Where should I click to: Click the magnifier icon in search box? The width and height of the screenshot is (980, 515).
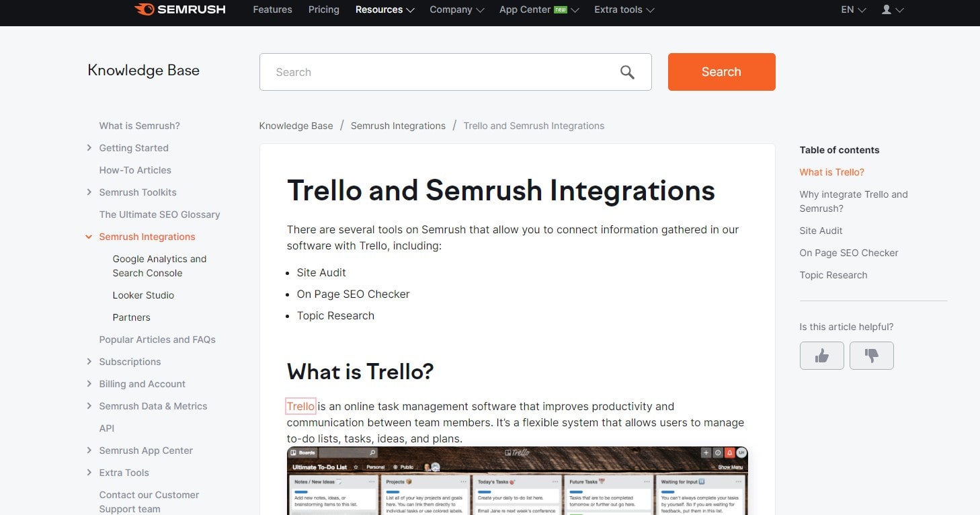pos(627,72)
